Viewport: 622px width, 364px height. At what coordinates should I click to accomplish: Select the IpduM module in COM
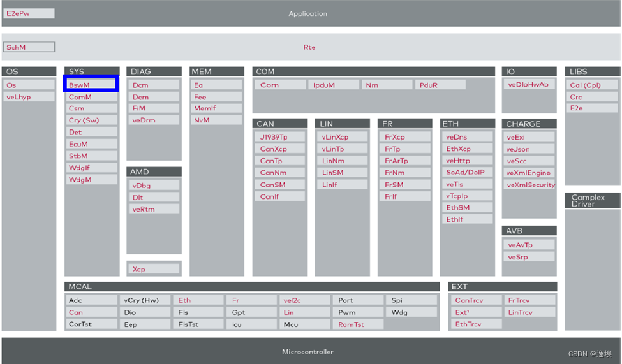334,85
